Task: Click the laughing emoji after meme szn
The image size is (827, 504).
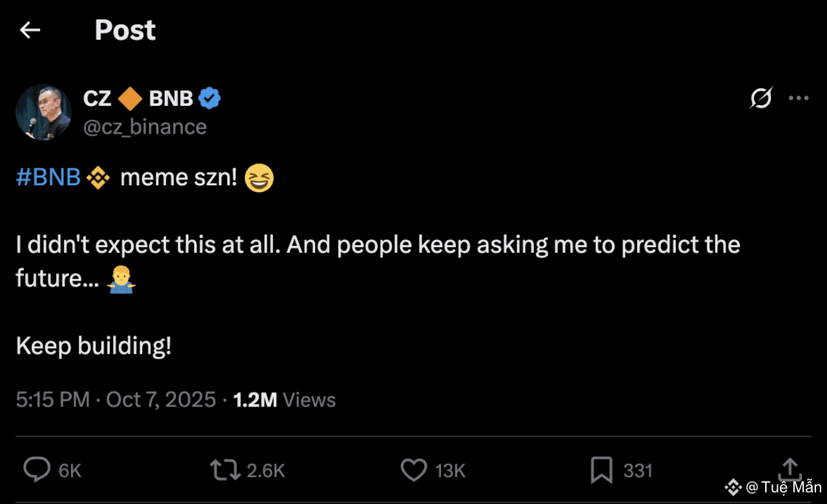Action: tap(260, 177)
